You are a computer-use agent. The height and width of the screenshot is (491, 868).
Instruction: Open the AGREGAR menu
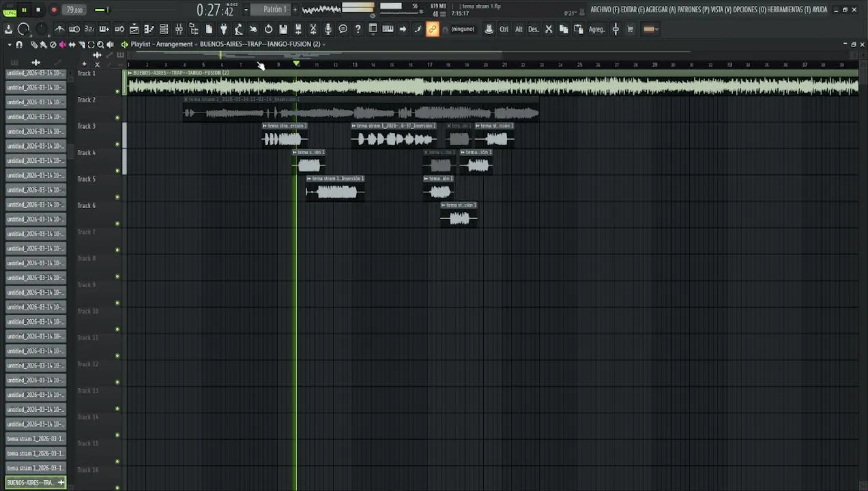tap(661, 10)
